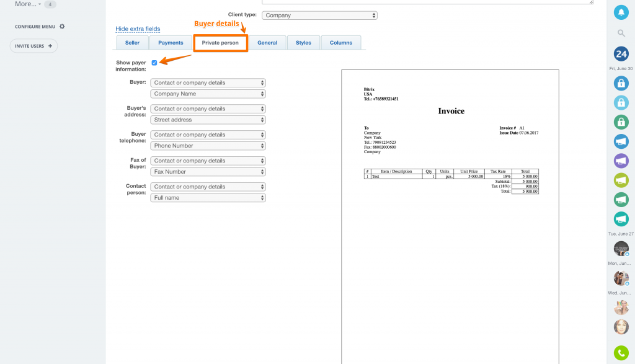This screenshot has height=364, width=635.
Task: Open the purple megaphone chat icon
Action: [x=621, y=161]
